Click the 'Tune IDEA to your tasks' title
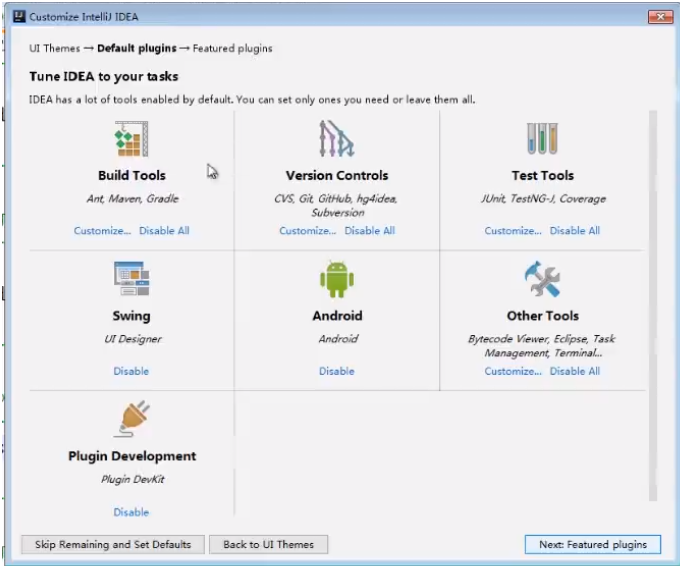Screen dimensions: 682x568 (104, 77)
